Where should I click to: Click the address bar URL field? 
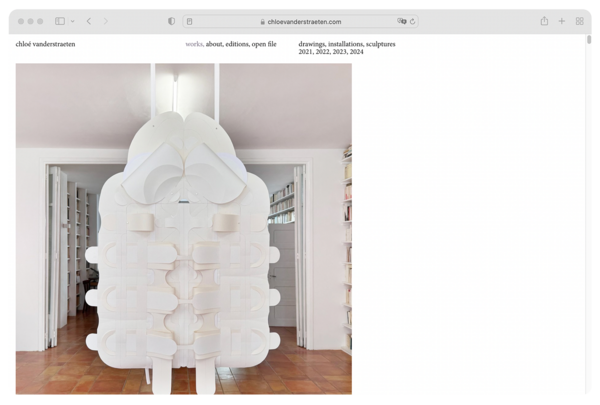point(300,21)
